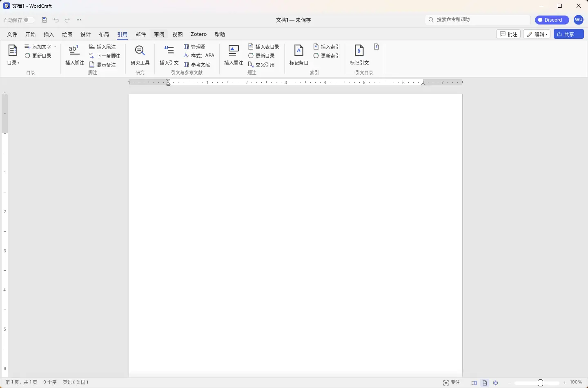Click 插入表目录
This screenshot has height=388, width=588.
coord(264,47)
